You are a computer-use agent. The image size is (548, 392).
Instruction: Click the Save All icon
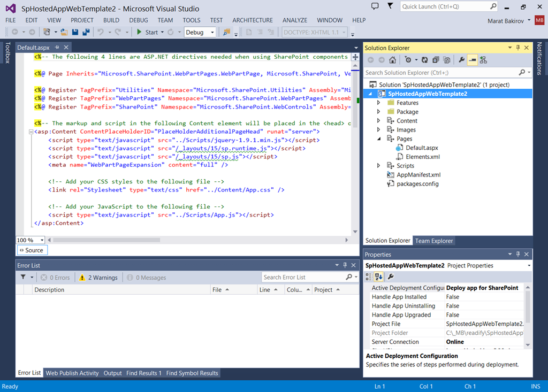pyautogui.click(x=86, y=32)
